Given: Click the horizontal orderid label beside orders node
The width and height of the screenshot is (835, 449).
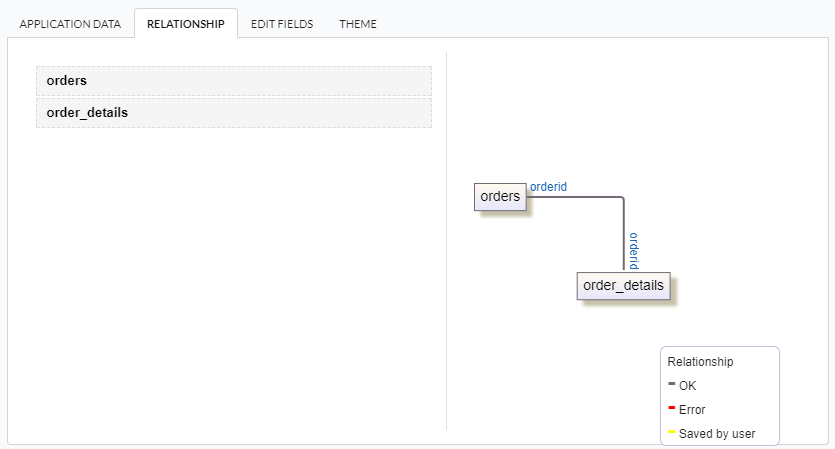Looking at the screenshot, I should (x=549, y=186).
